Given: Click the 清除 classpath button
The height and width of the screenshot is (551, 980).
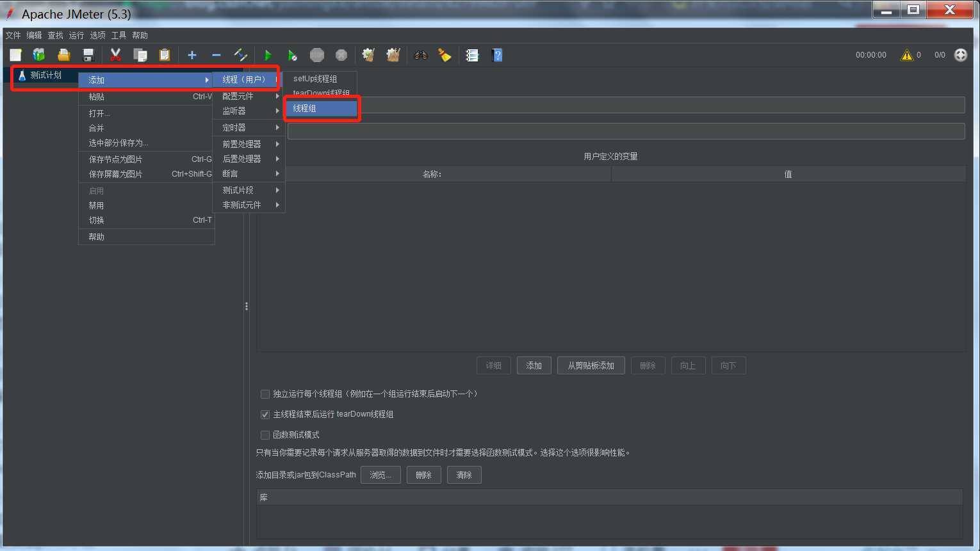Looking at the screenshot, I should [464, 475].
